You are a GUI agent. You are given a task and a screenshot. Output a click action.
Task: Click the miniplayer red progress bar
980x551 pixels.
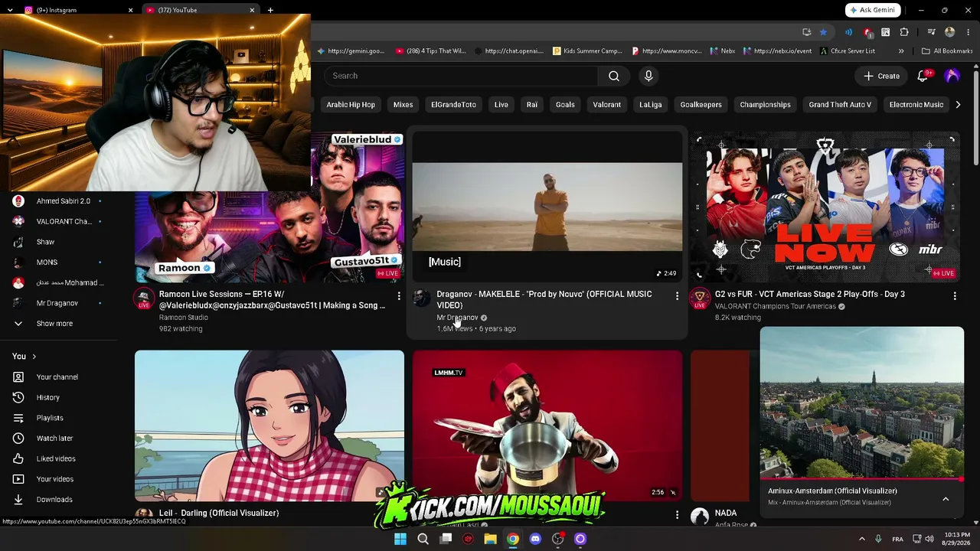[862, 480]
